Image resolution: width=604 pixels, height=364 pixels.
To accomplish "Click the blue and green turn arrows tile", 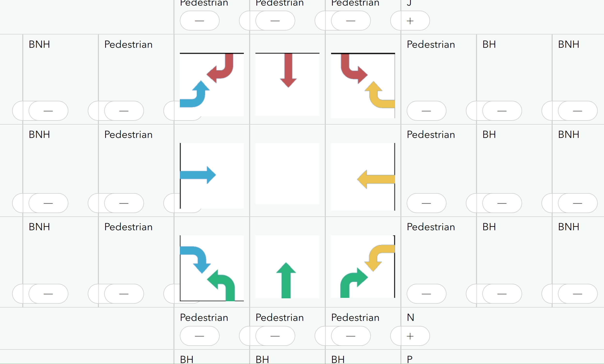I will pyautogui.click(x=212, y=268).
